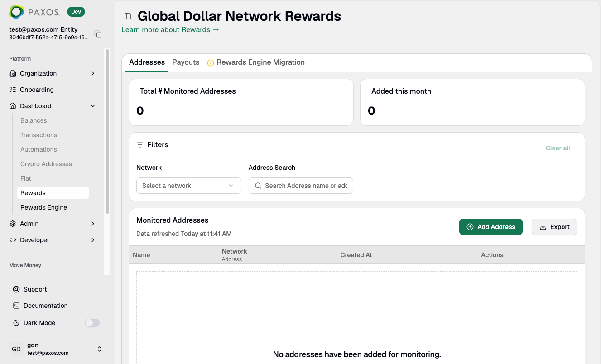This screenshot has height=364, width=601.
Task: Click the Move Money section label
Action: pos(25,265)
